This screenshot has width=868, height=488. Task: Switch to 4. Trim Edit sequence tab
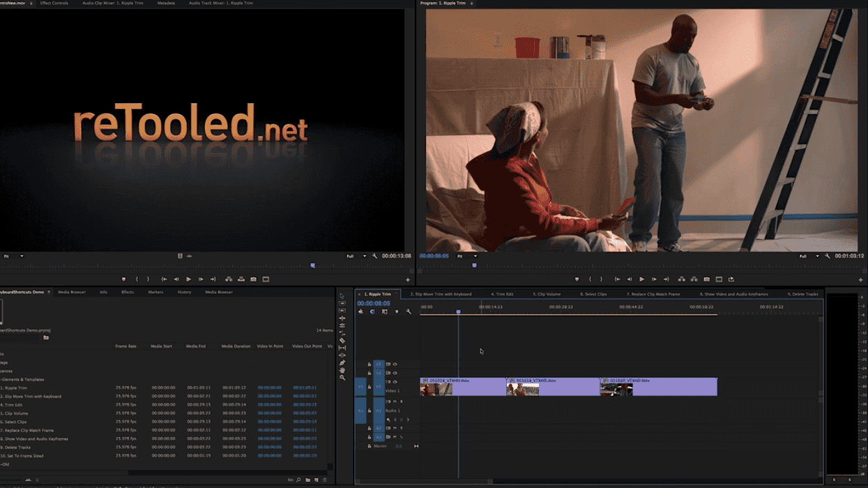pyautogui.click(x=502, y=294)
